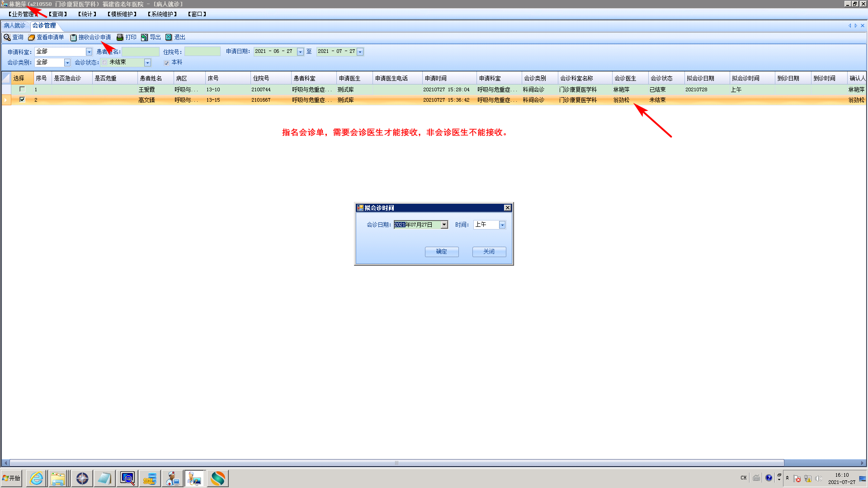Uncheck the selection box for 高文臻 row
The width and height of the screenshot is (868, 488).
[x=22, y=99]
